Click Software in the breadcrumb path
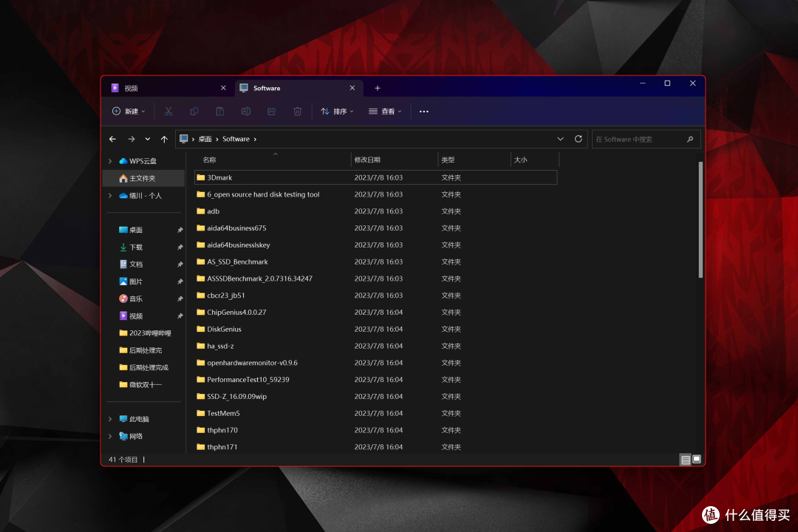 [x=236, y=139]
